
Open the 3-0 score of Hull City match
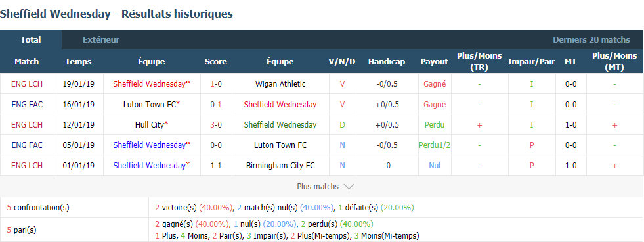tap(216, 125)
